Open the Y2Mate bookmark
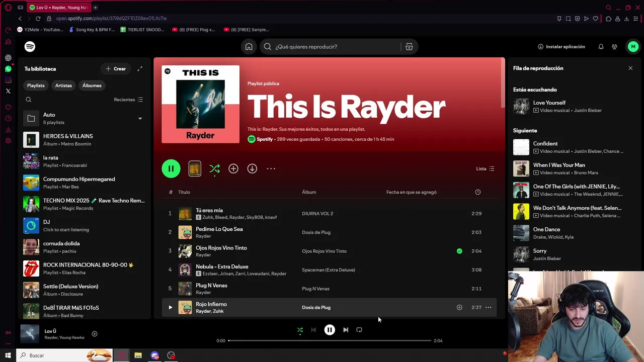 tap(41, 30)
